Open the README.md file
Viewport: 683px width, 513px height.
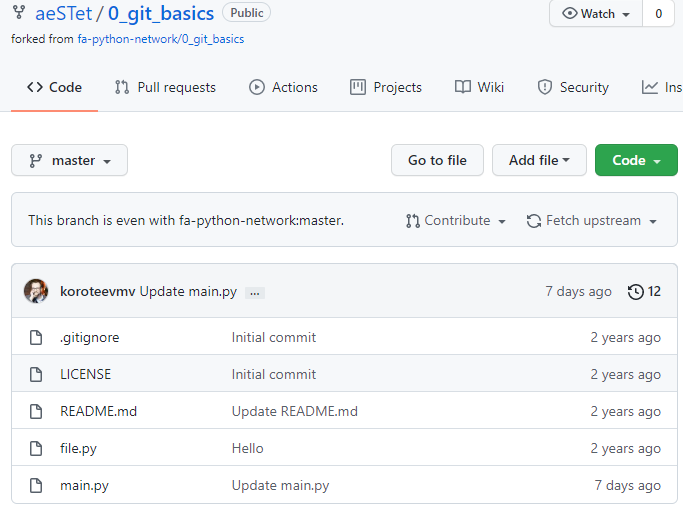point(98,412)
